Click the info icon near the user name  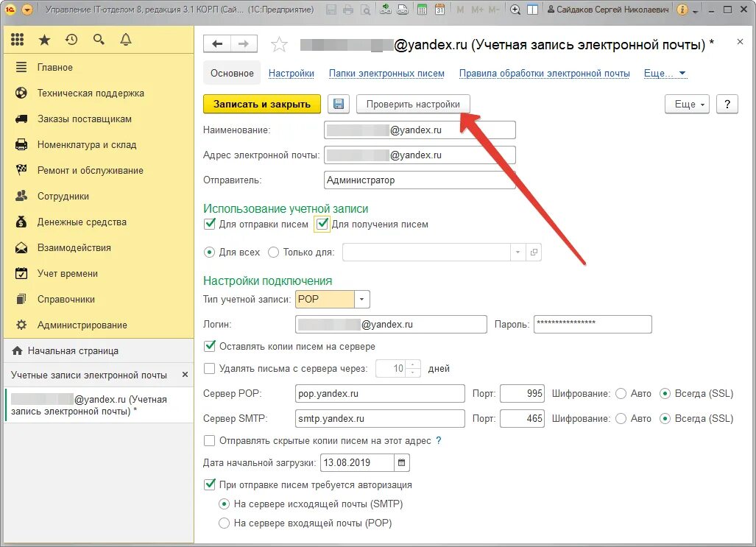click(682, 10)
